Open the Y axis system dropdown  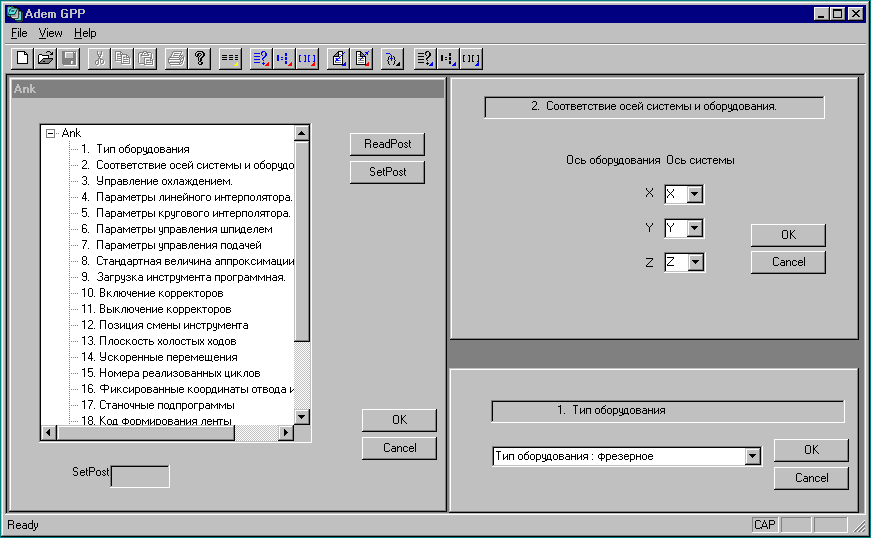[694, 228]
